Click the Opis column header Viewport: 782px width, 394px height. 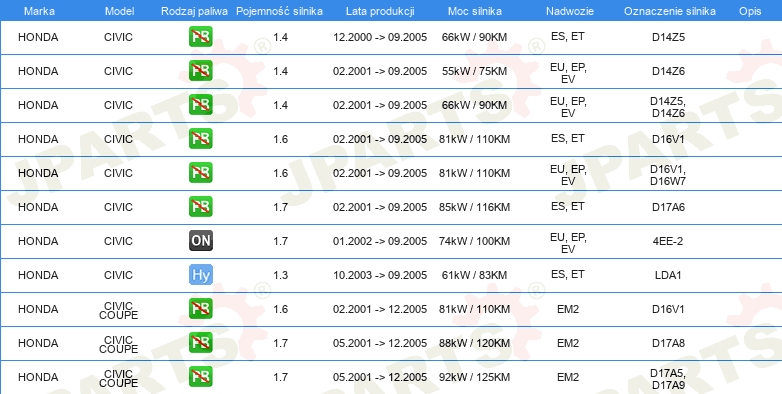coord(750,11)
